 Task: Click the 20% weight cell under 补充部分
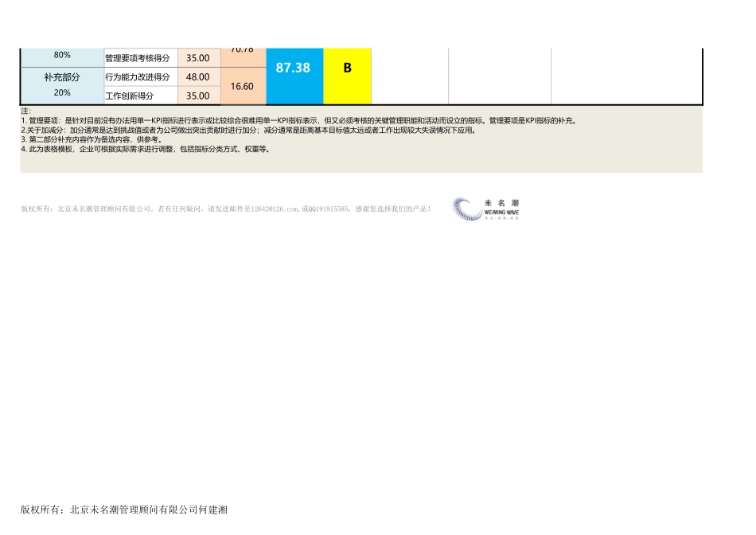(60, 95)
